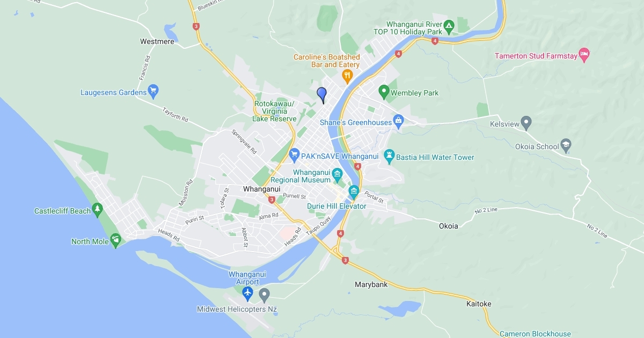This screenshot has width=644, height=338.
Task: Click the Whanganui city name label
Action: click(261, 189)
